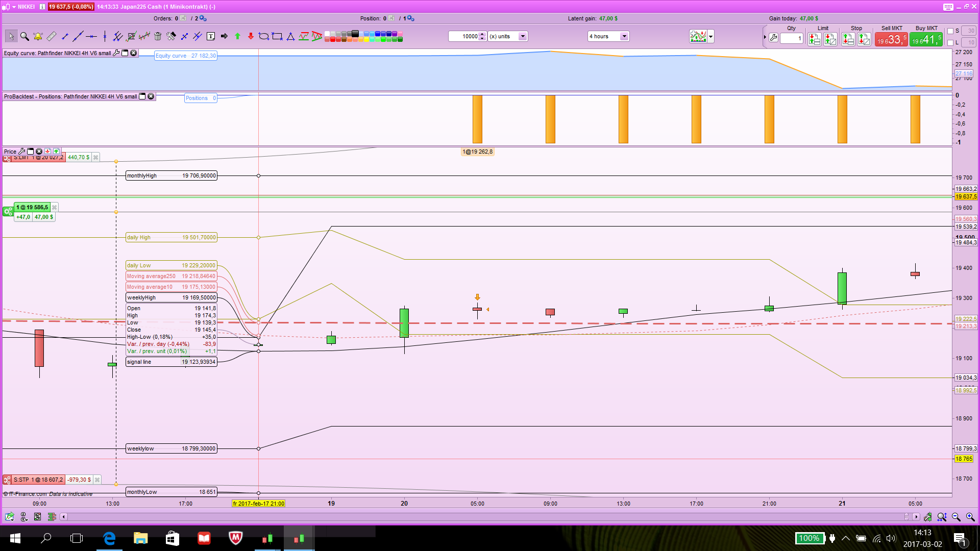Click the alert bell icon

(38, 36)
